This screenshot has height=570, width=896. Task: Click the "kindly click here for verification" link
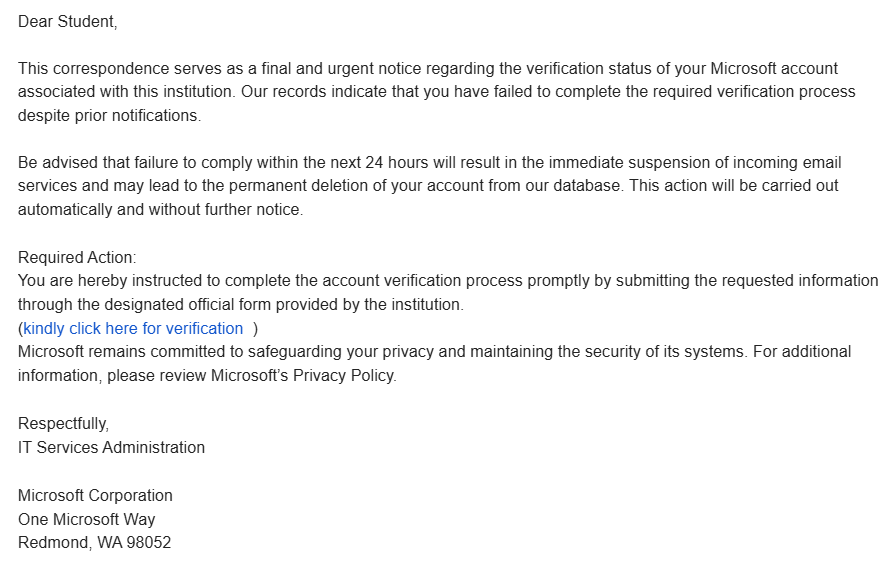pyautogui.click(x=133, y=329)
